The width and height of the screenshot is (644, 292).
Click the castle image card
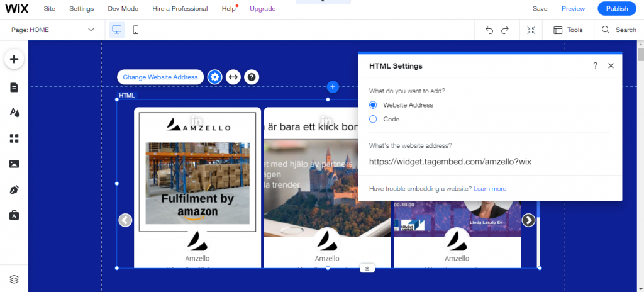click(x=327, y=188)
